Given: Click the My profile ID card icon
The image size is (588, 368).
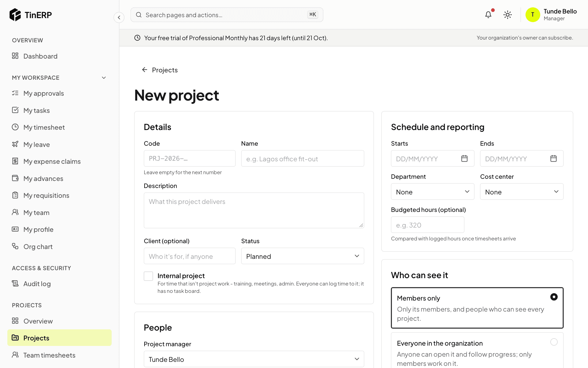Looking at the screenshot, I should pos(15,229).
